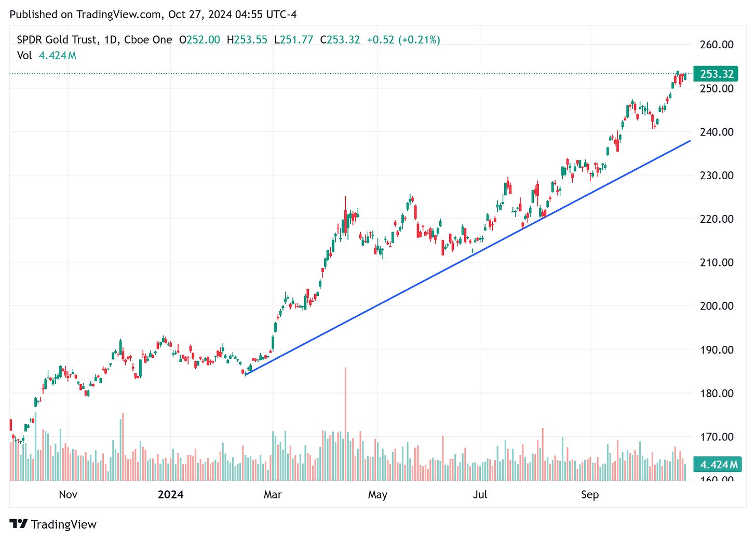Viewport: 756px width, 540px height.
Task: Click the TradingView wordmark text
Action: (64, 524)
